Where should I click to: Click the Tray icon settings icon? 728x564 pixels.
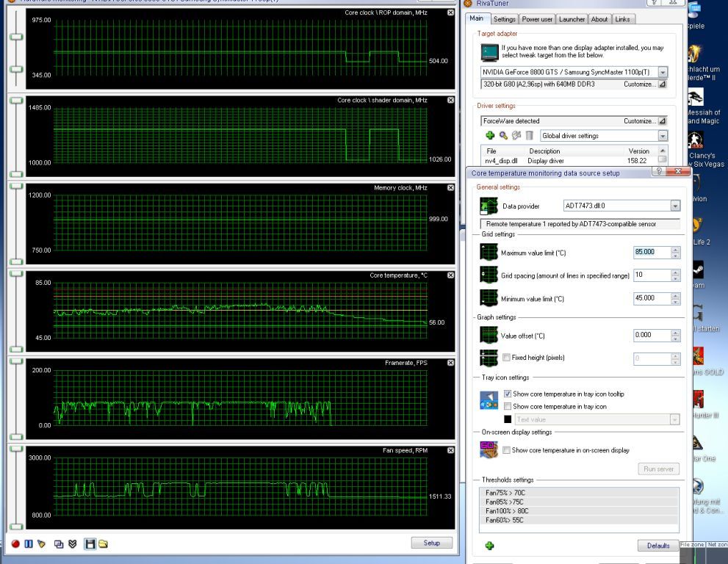[489, 400]
